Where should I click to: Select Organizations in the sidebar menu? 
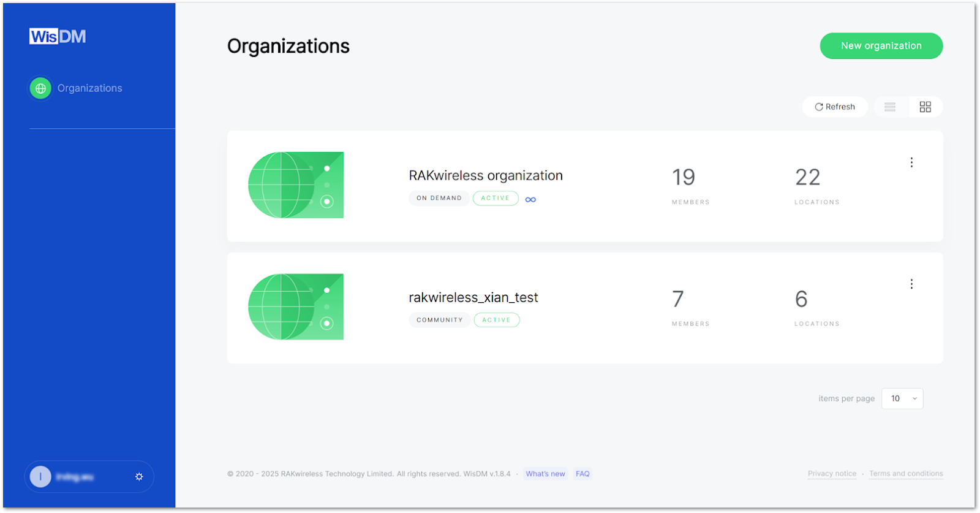pyautogui.click(x=89, y=88)
